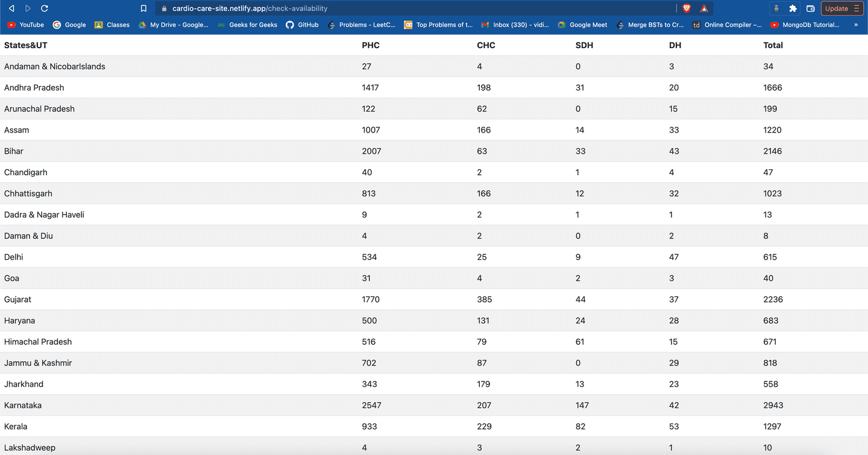Viewport: 868px width, 455px height.
Task: Open the Gmail Inbox (330) bookmark
Action: pos(515,25)
